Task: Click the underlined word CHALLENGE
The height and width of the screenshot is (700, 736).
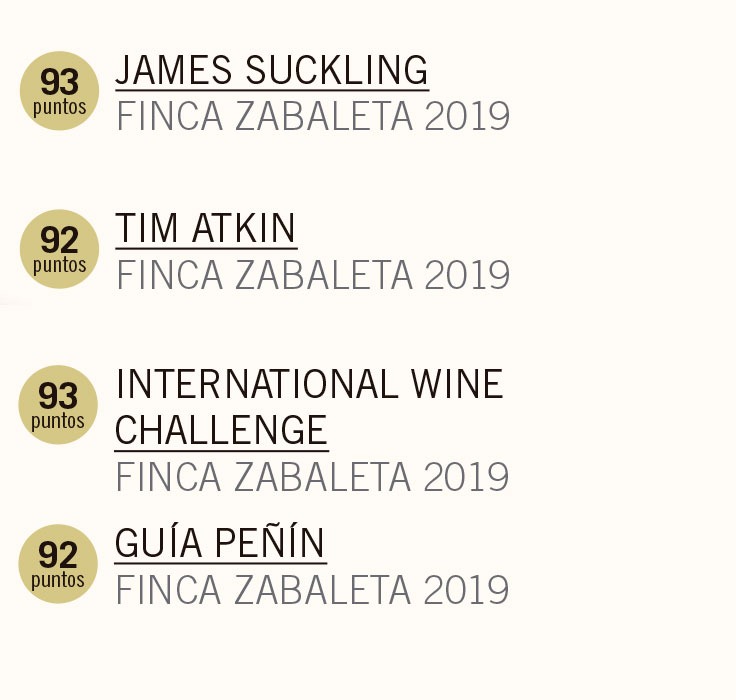Action: 221,431
